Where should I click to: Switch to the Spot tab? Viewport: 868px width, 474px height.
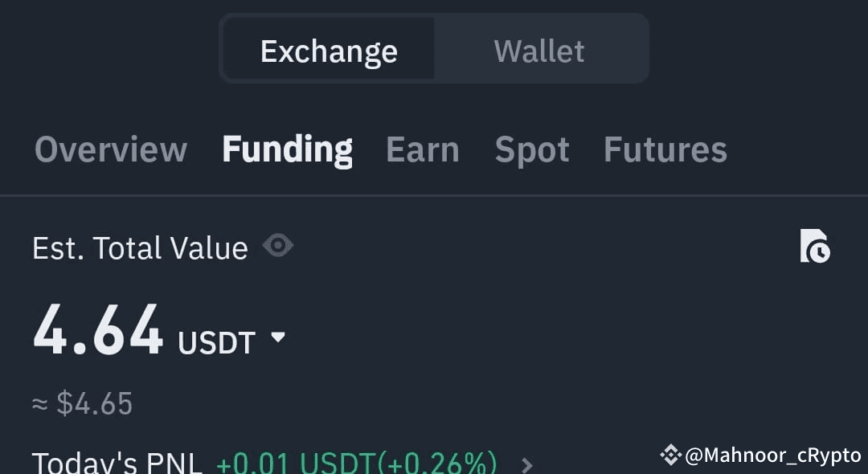(x=532, y=150)
